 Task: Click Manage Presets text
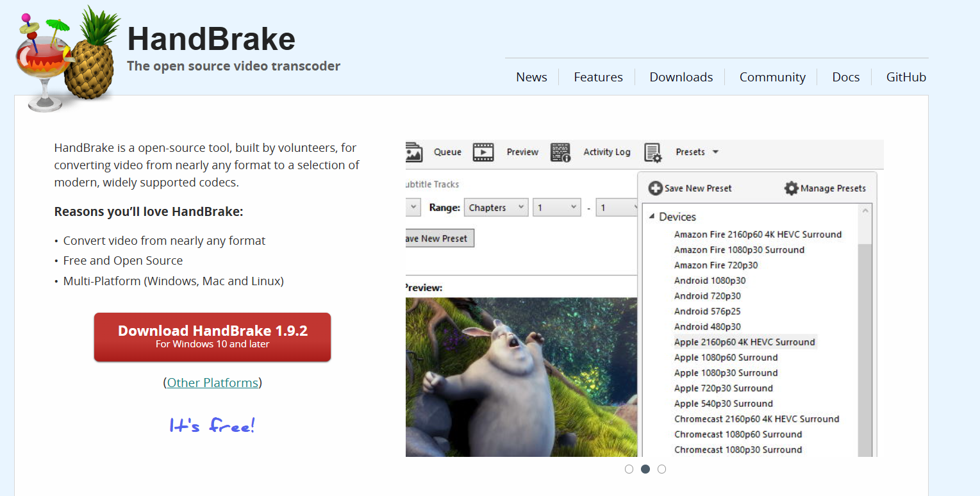[x=833, y=188]
